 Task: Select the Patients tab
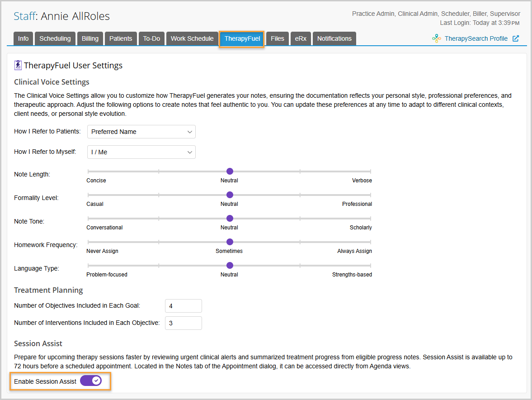120,39
